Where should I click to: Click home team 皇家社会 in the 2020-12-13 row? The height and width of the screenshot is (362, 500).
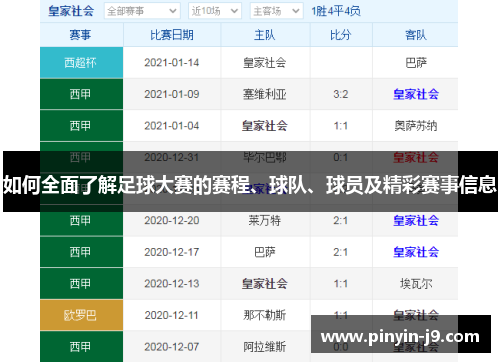265,284
